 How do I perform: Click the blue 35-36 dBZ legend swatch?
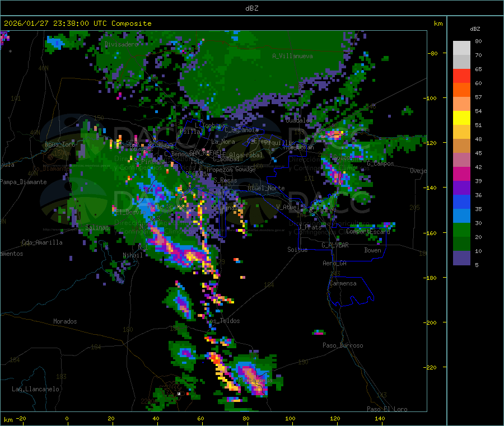(461, 202)
